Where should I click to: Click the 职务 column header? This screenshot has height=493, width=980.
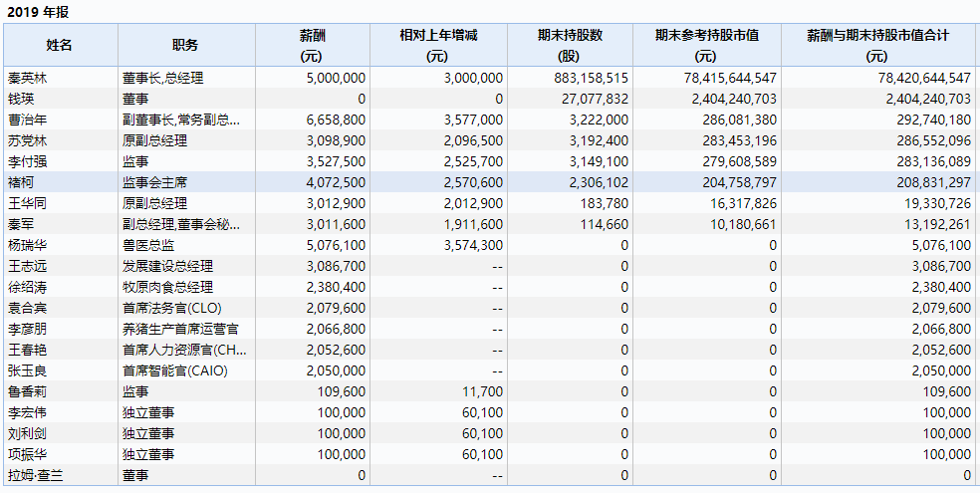(186, 45)
